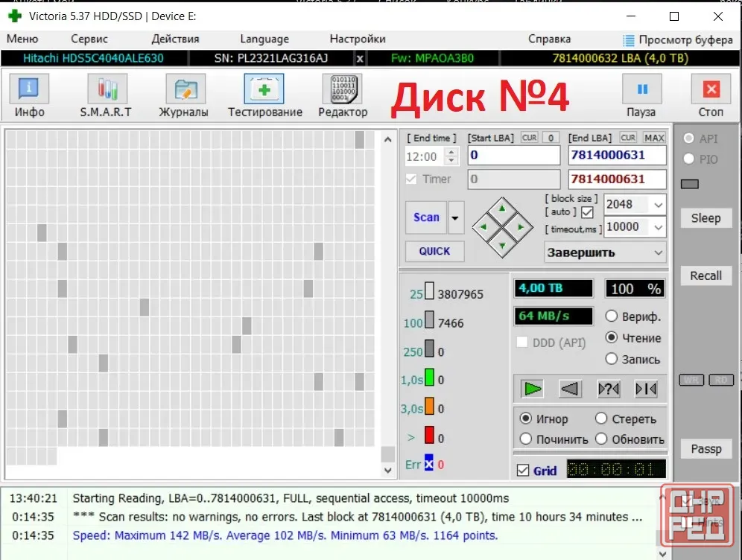This screenshot has width=742, height=560.
Task: Expand the block size 2048 dropdown
Action: (x=659, y=205)
